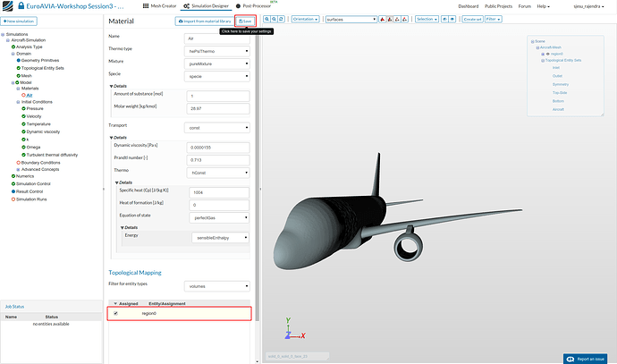Image resolution: width=617 pixels, height=364 pixels.
Task: Uncheck the region0 assigned checkbox
Action: pos(115,313)
